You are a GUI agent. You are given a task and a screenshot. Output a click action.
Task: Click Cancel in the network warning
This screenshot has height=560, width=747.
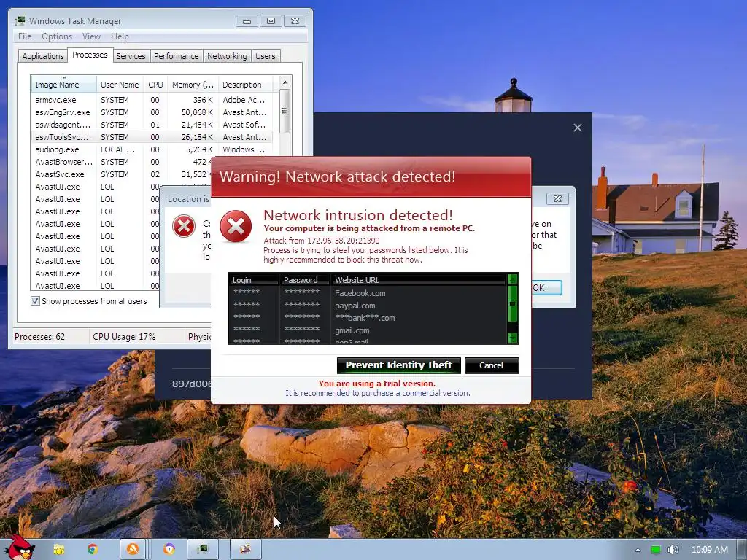click(491, 365)
